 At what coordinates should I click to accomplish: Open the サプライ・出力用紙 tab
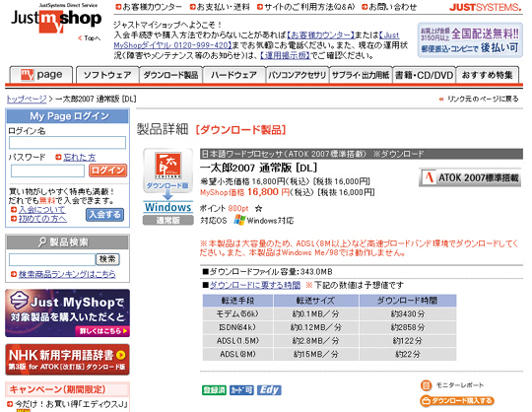(x=361, y=75)
